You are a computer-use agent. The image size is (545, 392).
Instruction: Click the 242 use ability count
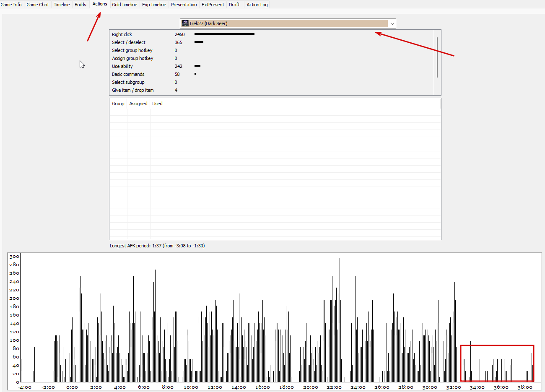179,66
